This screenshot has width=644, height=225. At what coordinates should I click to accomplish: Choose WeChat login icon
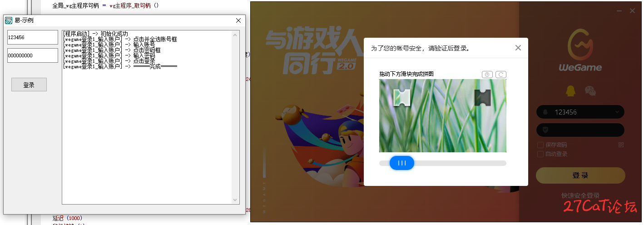(590, 91)
